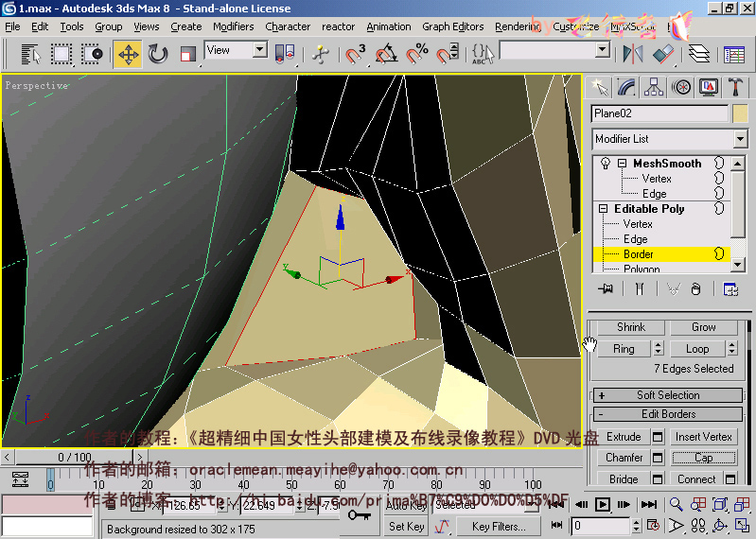The image size is (756, 539).
Task: Click the Grow selection button
Action: point(703,327)
